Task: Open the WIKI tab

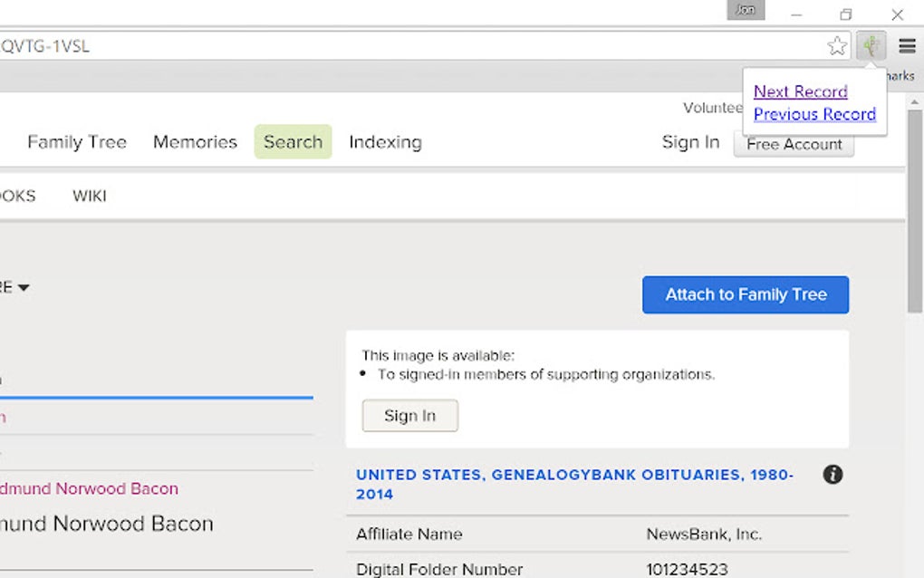Action: [x=90, y=196]
